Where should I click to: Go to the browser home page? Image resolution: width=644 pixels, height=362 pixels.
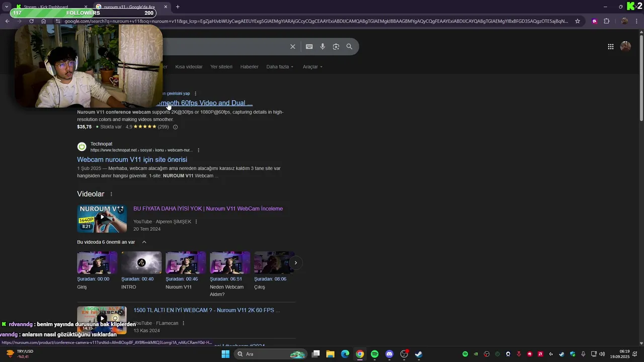pos(44,21)
